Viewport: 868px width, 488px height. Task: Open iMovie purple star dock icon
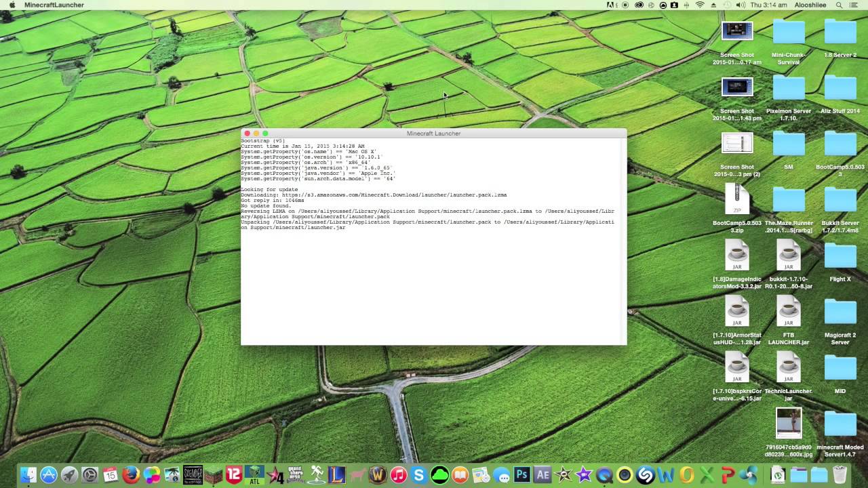click(583, 475)
